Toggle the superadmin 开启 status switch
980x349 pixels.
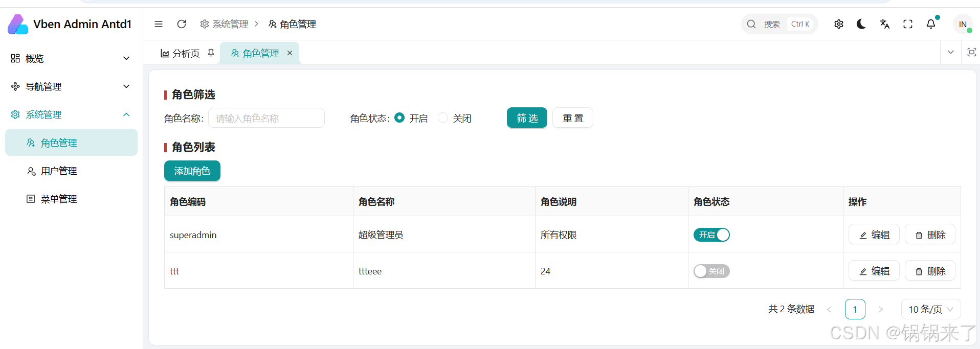(x=711, y=235)
